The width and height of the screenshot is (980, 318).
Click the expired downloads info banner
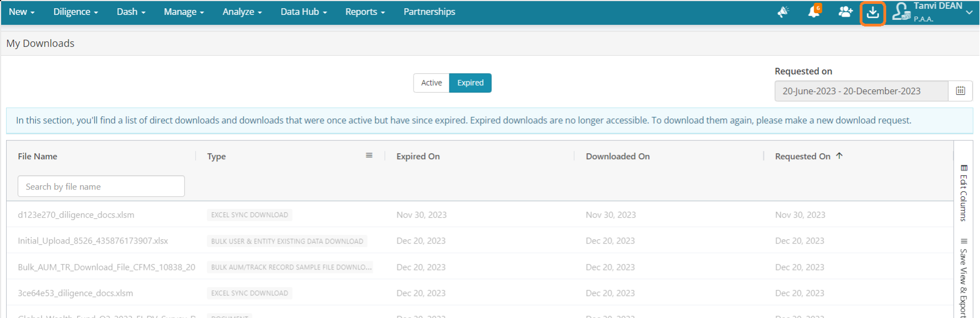click(x=489, y=120)
